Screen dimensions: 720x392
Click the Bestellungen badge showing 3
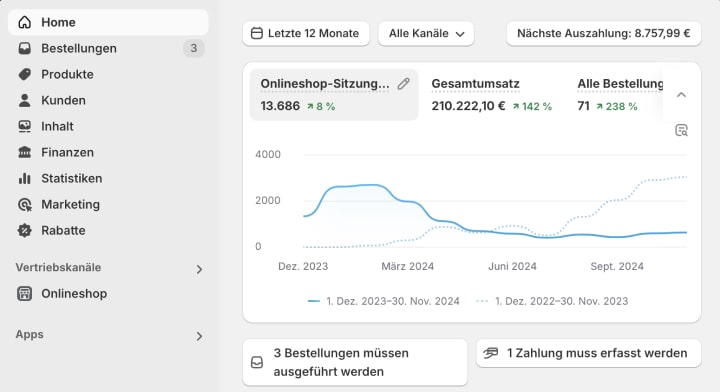[194, 48]
